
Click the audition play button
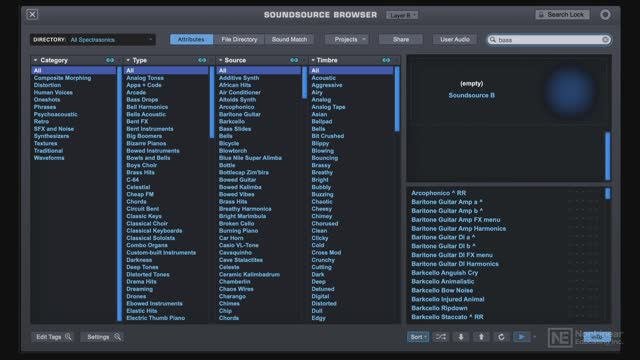point(521,337)
